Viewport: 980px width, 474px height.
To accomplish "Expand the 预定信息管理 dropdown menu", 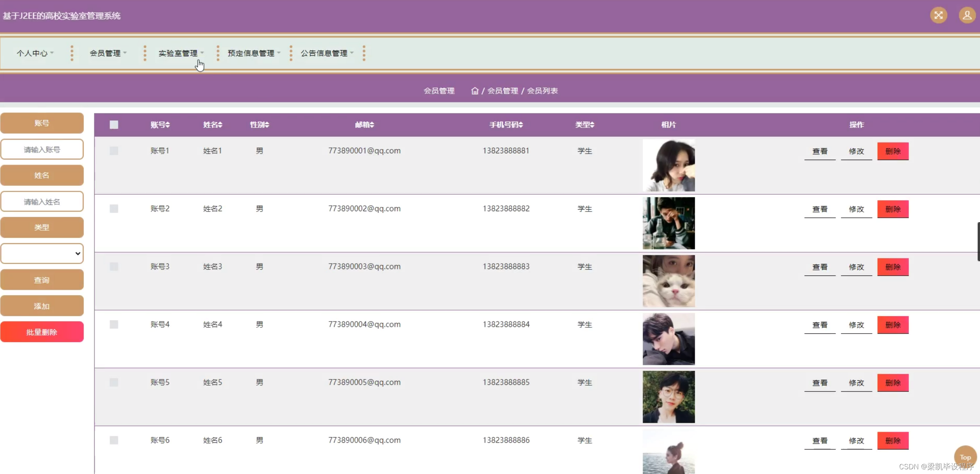I will pyautogui.click(x=254, y=53).
